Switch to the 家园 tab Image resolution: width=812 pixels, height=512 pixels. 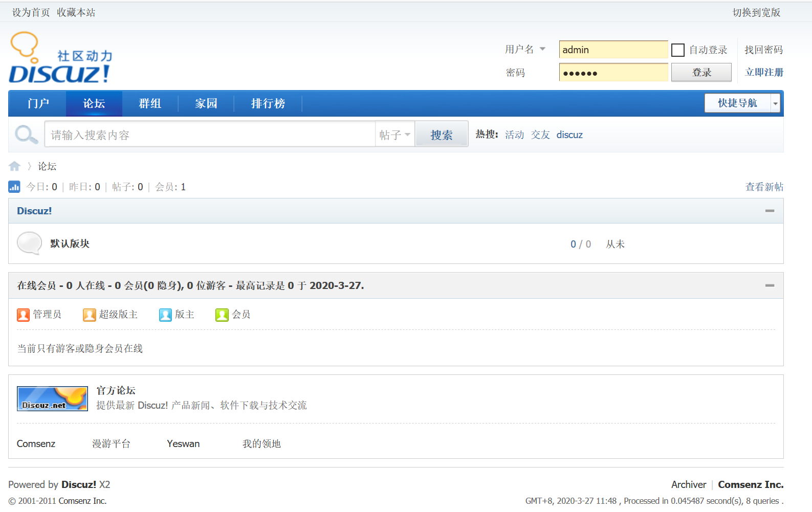[206, 103]
